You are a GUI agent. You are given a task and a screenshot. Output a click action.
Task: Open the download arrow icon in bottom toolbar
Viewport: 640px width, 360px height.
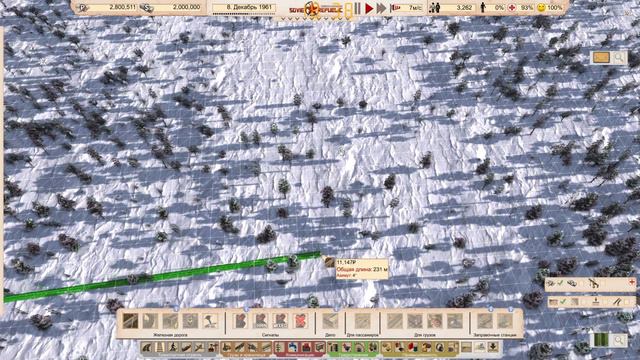click(493, 347)
